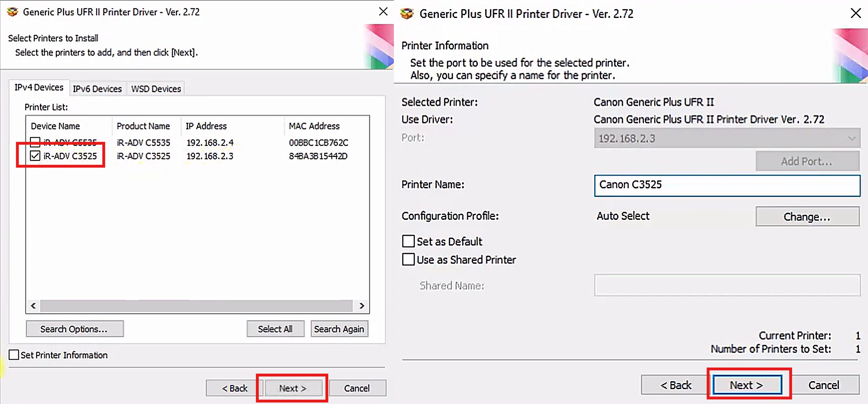Open the WSD Devices tab
Screen dimensions: 868x404
(156, 89)
